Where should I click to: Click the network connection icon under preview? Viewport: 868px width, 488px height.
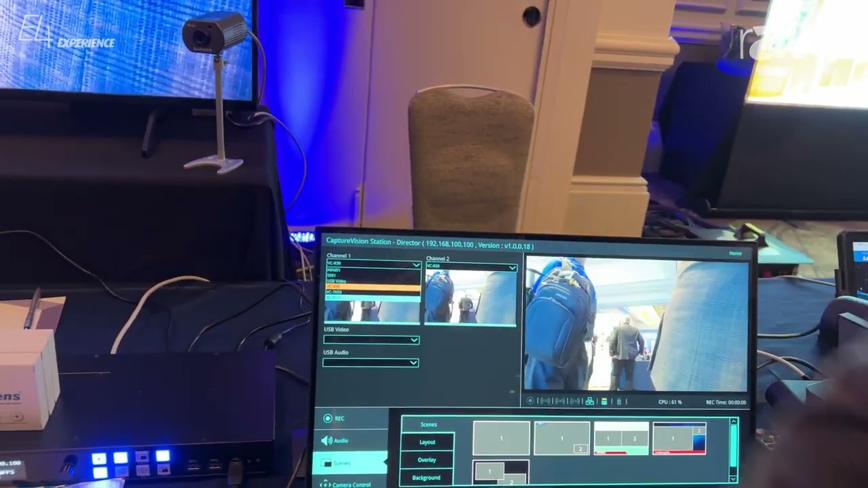pos(590,401)
